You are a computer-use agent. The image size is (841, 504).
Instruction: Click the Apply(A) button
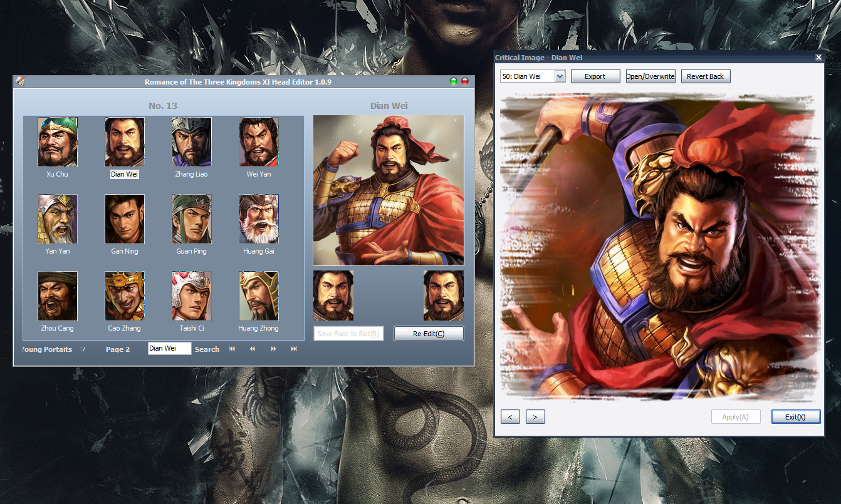[x=736, y=417]
